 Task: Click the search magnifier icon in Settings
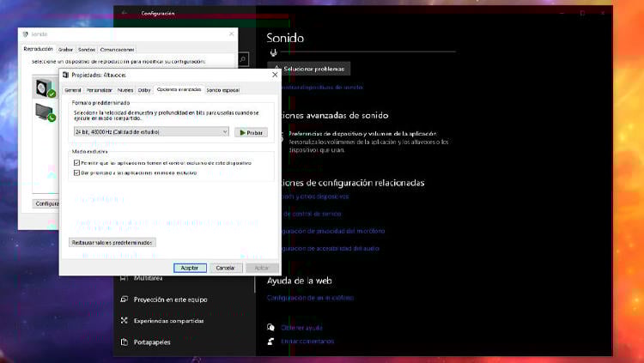243,59
